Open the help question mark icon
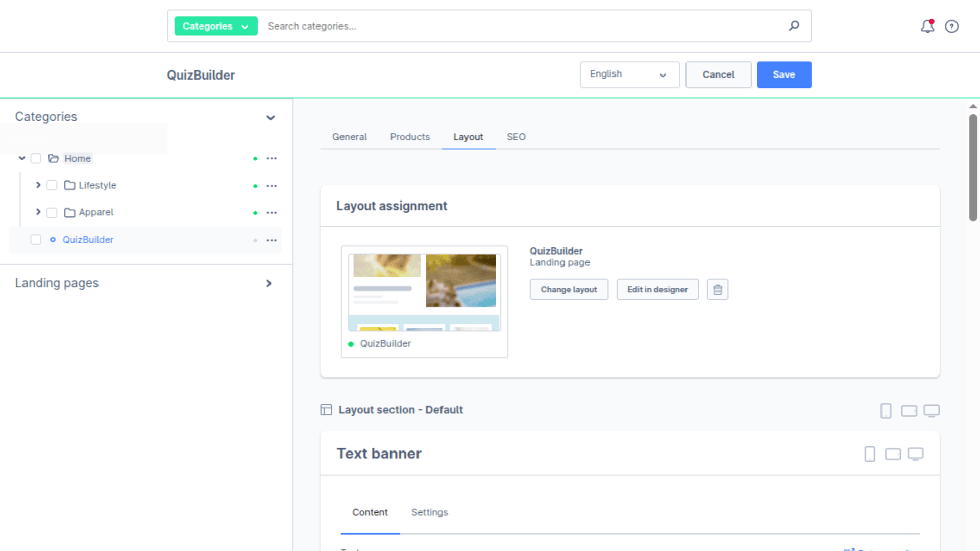 [x=951, y=27]
